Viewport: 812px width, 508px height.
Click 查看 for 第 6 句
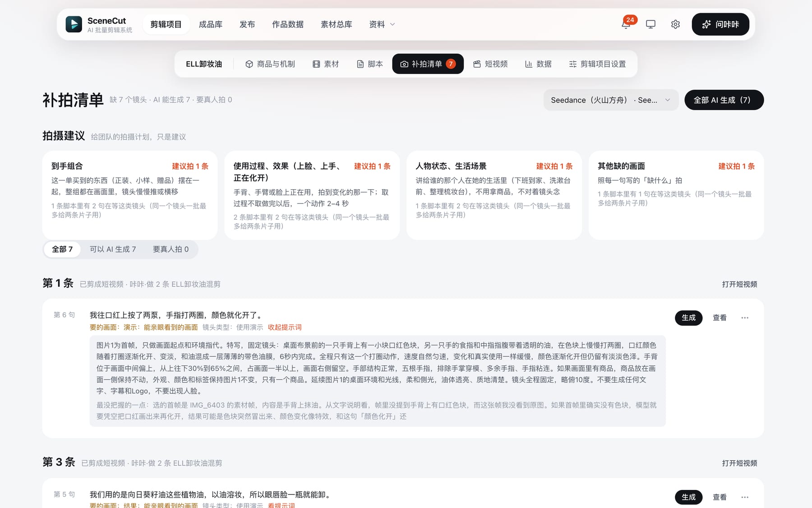[x=720, y=318]
